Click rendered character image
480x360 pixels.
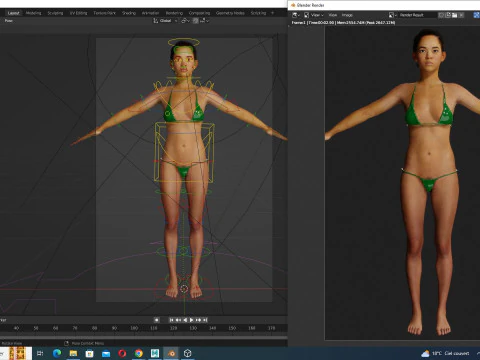pos(403,183)
